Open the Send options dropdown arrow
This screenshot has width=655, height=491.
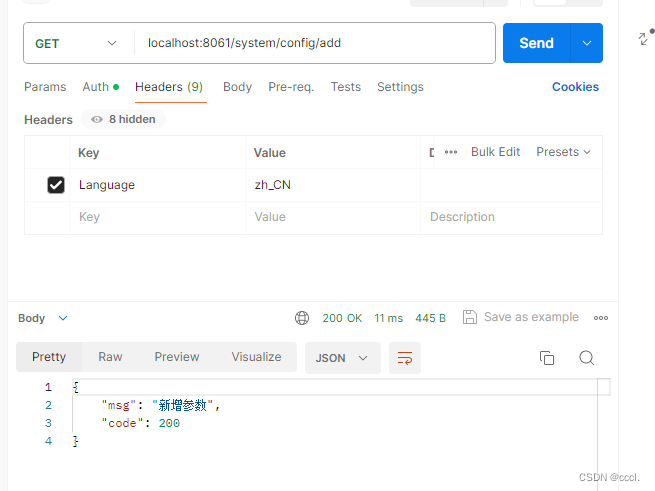point(587,43)
